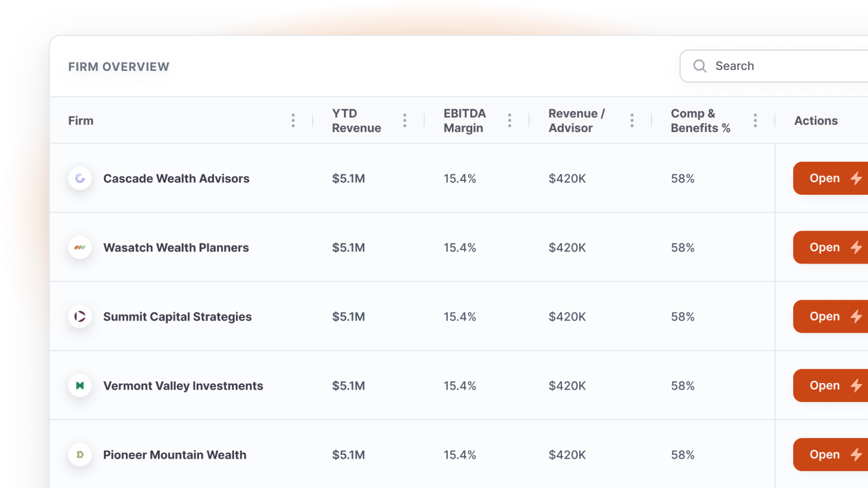Click the Actions column header
Viewport: 868px width, 488px height.
click(816, 121)
